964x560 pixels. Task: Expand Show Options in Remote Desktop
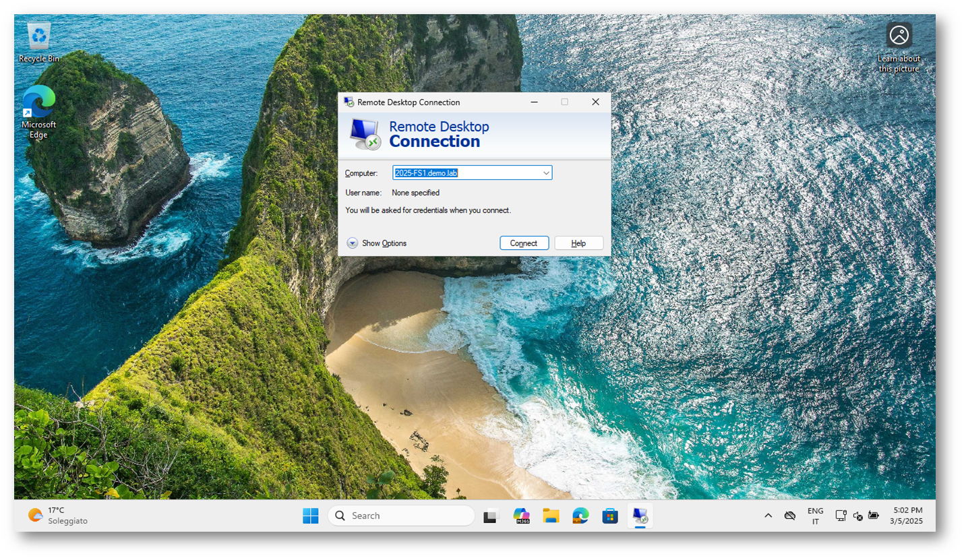click(378, 243)
